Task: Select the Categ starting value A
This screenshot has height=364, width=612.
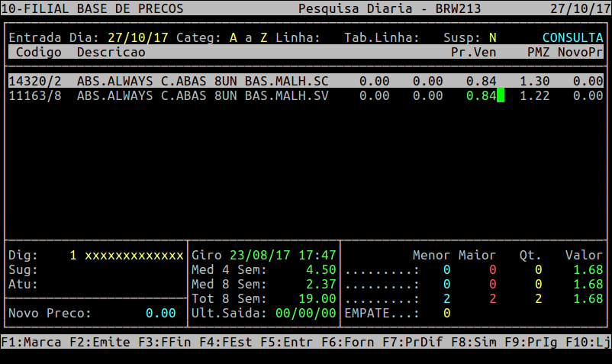Action: (233, 37)
